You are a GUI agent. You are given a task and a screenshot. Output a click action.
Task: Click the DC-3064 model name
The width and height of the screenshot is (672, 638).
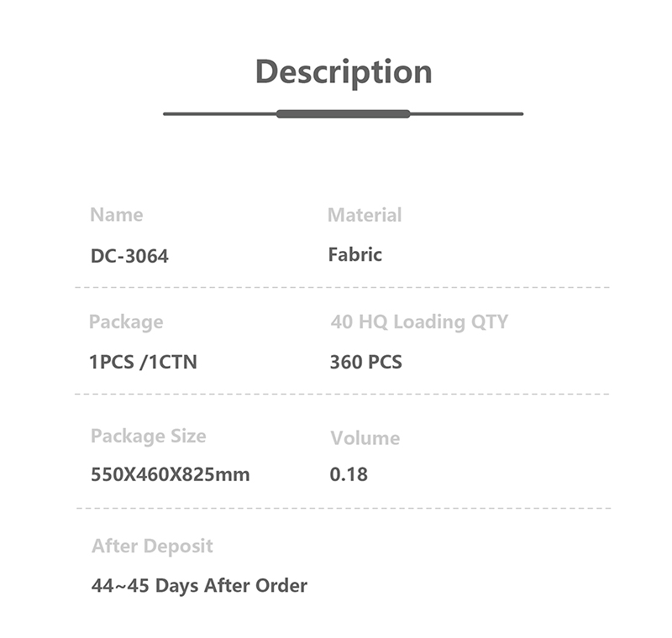tap(129, 256)
